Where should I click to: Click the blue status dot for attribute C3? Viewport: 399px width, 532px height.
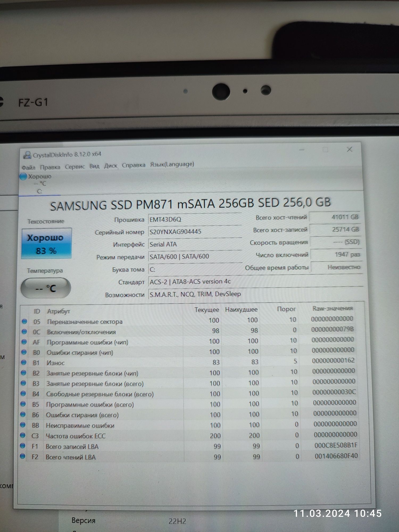(x=23, y=435)
